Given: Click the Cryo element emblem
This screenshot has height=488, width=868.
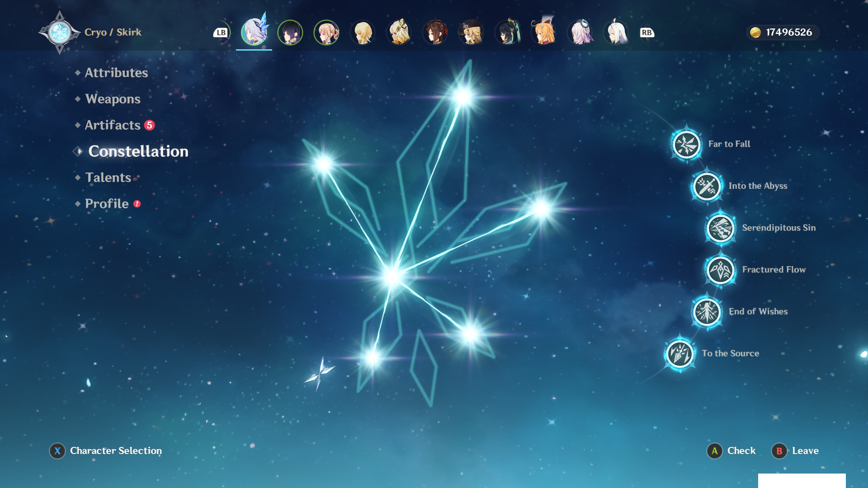Looking at the screenshot, I should coord(59,33).
